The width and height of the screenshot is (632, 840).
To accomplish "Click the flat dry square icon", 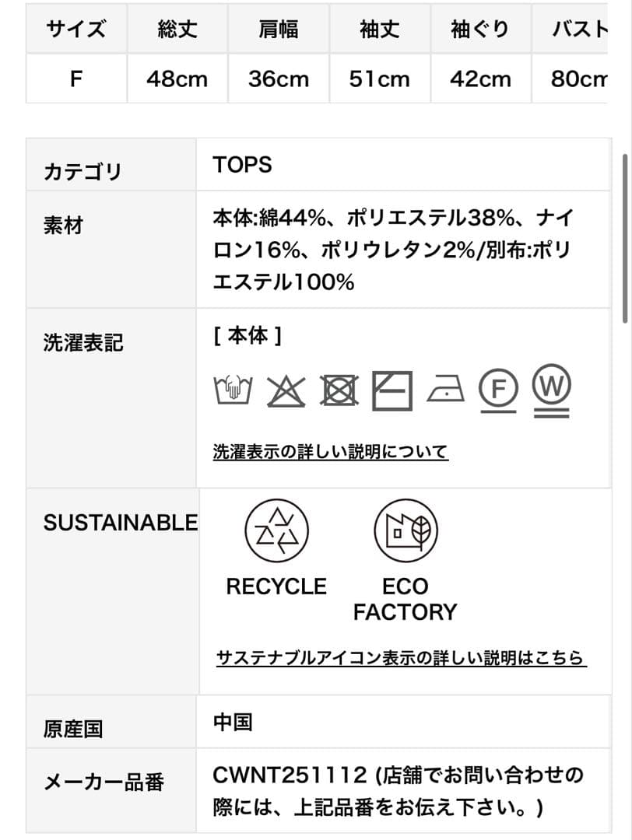I will (392, 390).
